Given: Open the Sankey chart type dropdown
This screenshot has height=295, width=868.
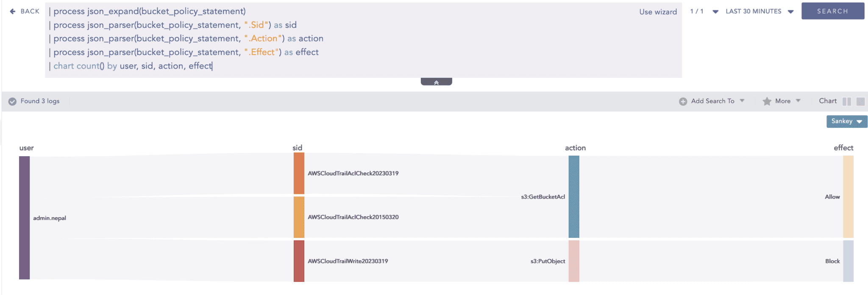Looking at the screenshot, I should pyautogui.click(x=846, y=121).
